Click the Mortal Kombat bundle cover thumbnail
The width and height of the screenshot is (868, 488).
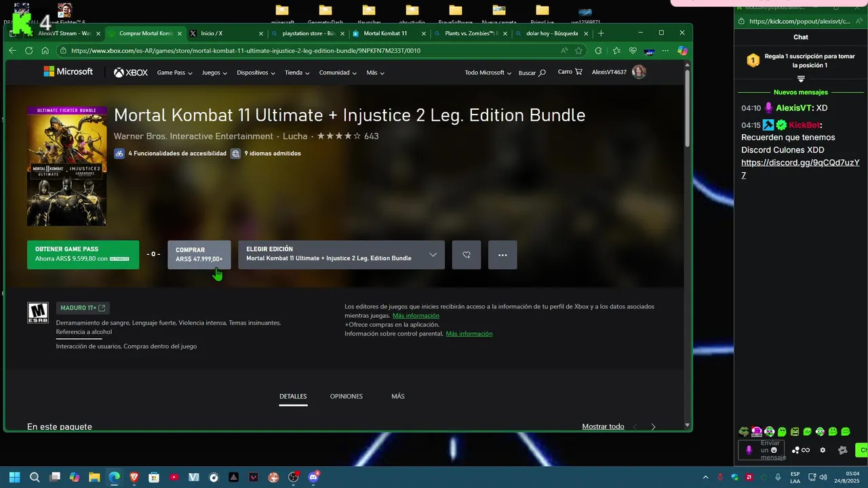coord(66,166)
